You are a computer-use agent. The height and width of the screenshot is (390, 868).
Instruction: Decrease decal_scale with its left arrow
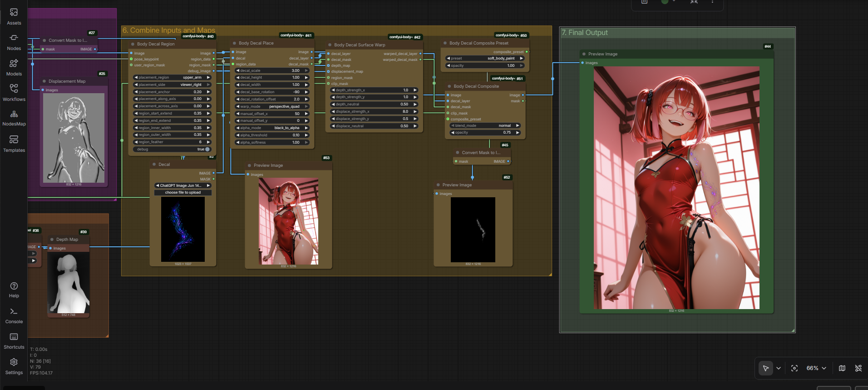(237, 70)
